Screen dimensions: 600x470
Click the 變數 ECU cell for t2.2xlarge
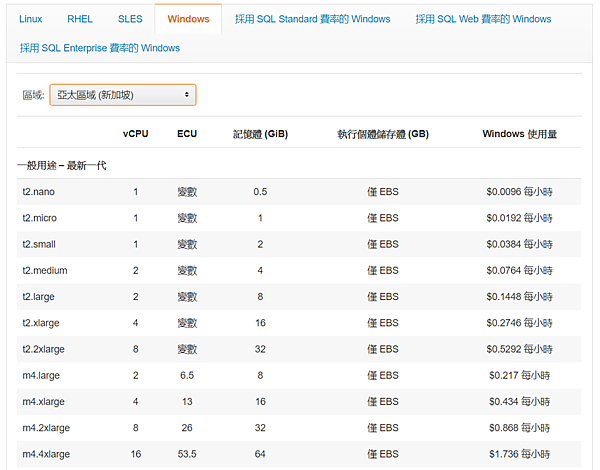click(187, 349)
